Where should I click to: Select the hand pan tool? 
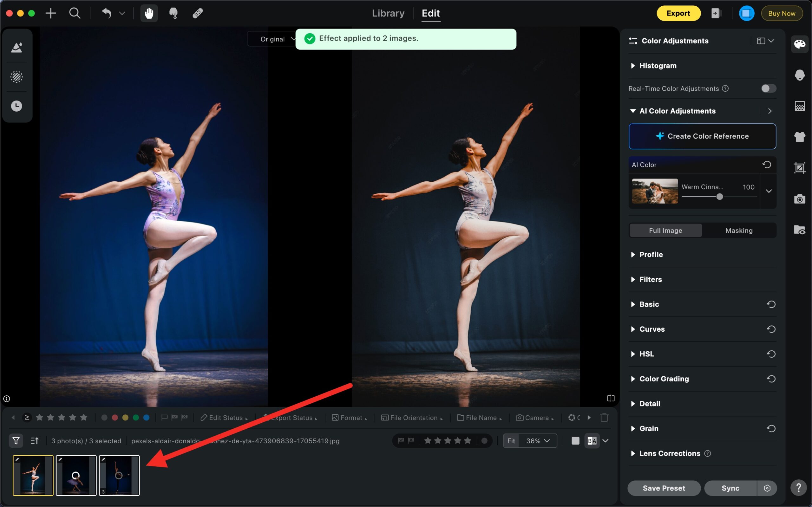[149, 13]
